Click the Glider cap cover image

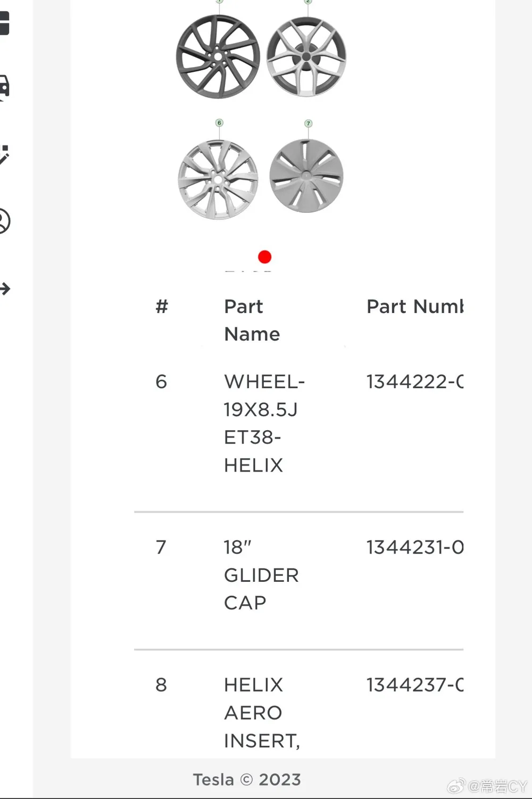(x=306, y=176)
